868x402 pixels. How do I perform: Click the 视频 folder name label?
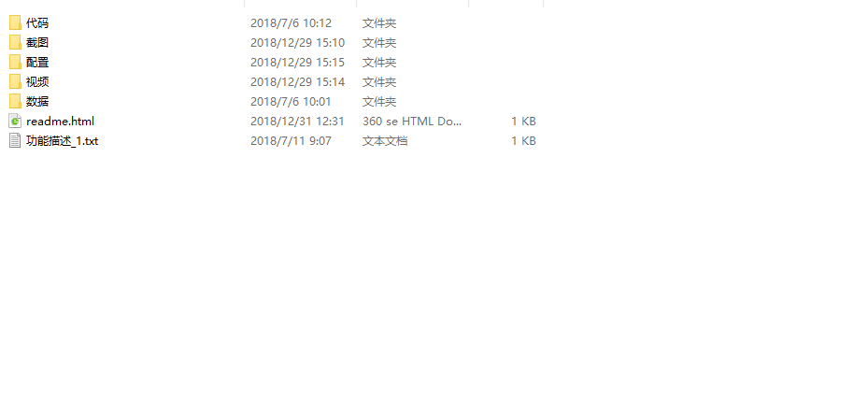pos(37,82)
